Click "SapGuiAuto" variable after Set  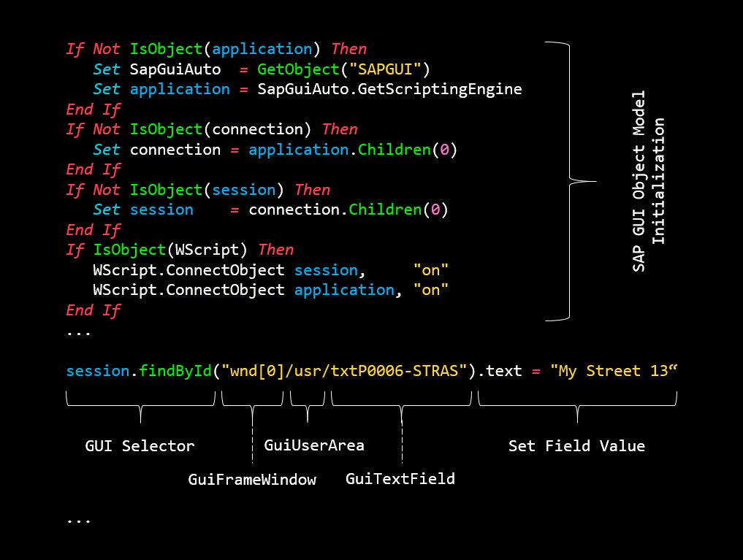point(175,69)
